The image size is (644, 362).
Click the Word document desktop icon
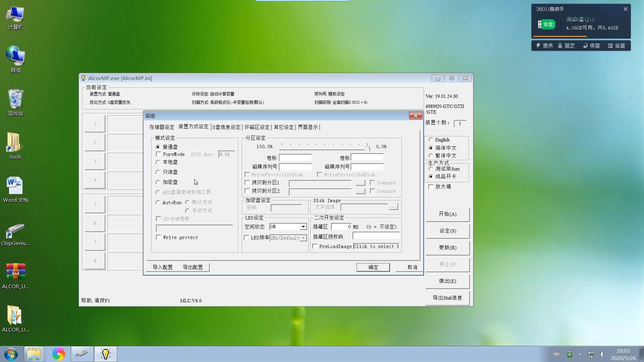pos(15,187)
